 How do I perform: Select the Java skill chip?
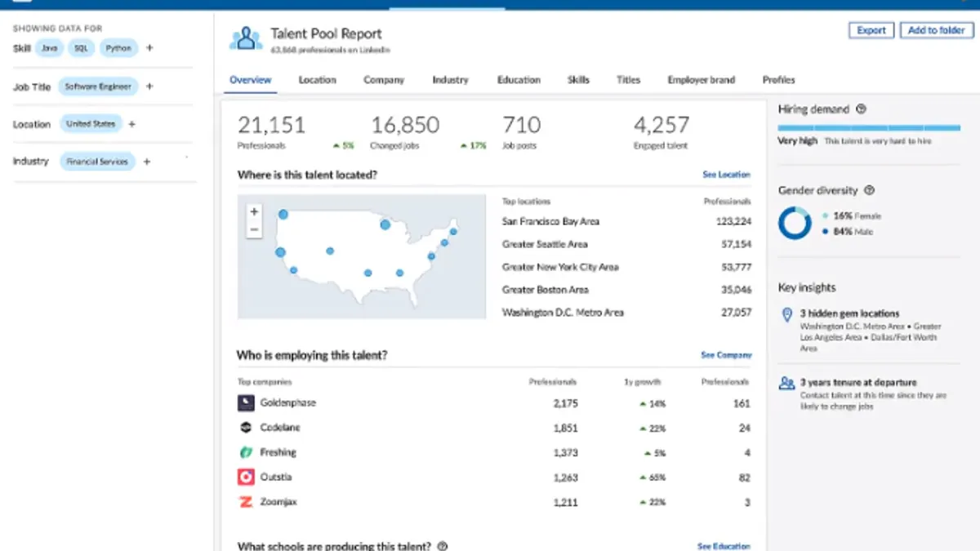[50, 48]
